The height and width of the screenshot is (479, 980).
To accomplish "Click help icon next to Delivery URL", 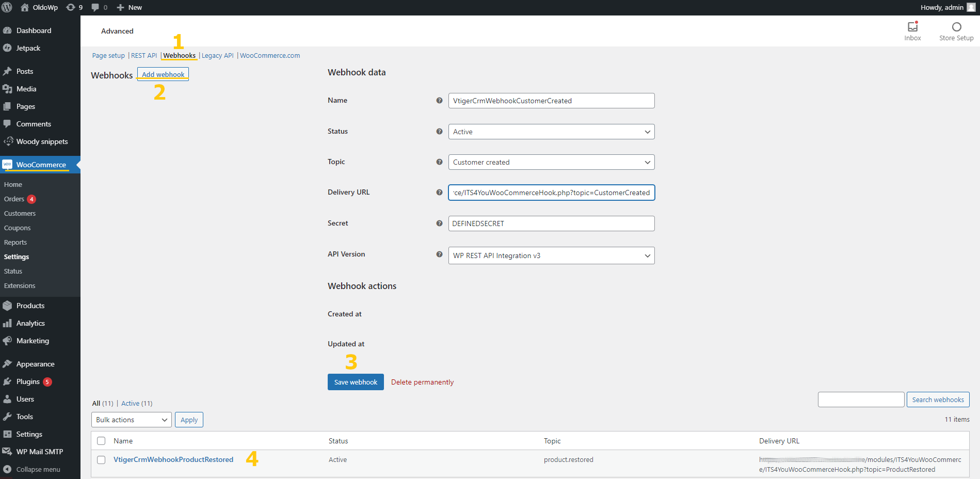I will pos(439,193).
